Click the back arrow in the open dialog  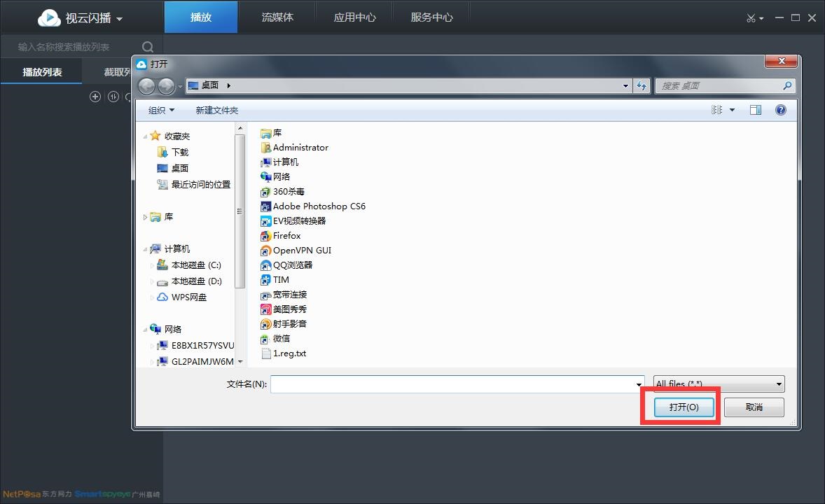[146, 85]
